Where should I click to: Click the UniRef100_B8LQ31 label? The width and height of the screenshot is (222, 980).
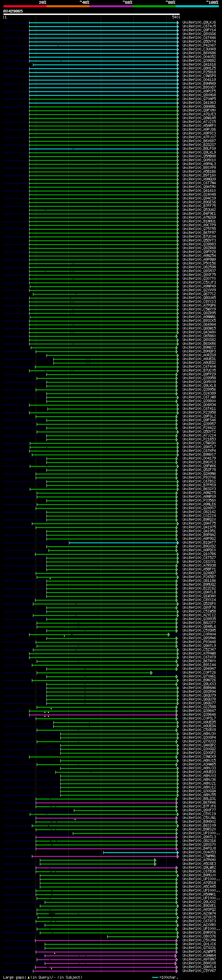click(199, 799)
